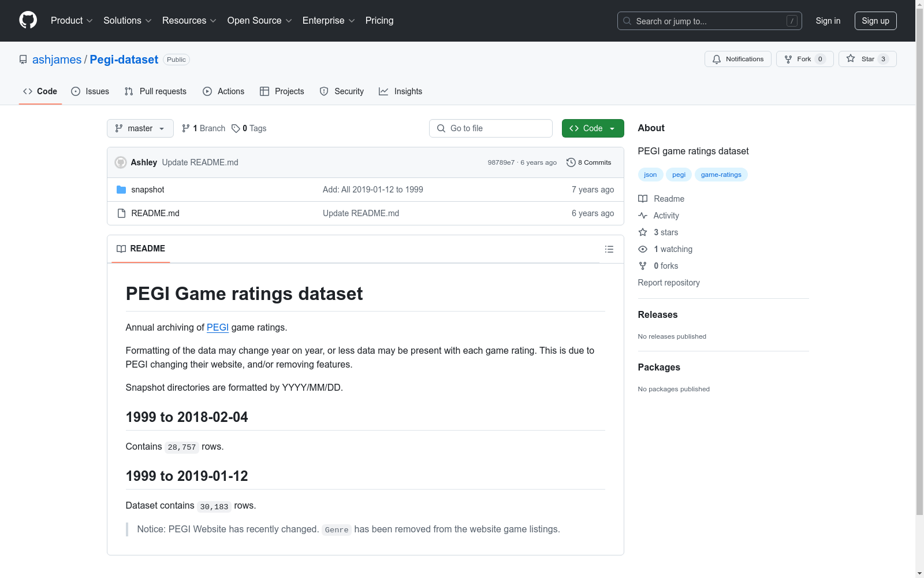The width and height of the screenshot is (924, 578).
Task: Open the Packages section heading
Action: click(659, 367)
